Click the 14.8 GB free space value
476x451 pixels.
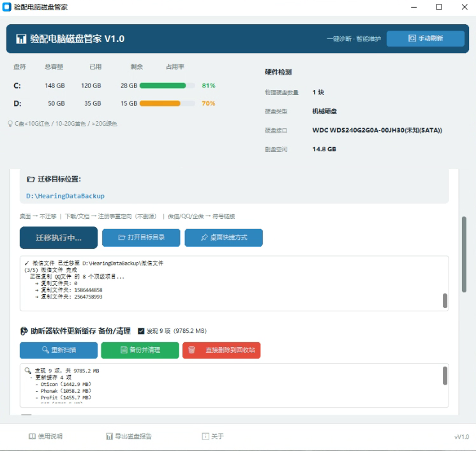click(x=324, y=149)
